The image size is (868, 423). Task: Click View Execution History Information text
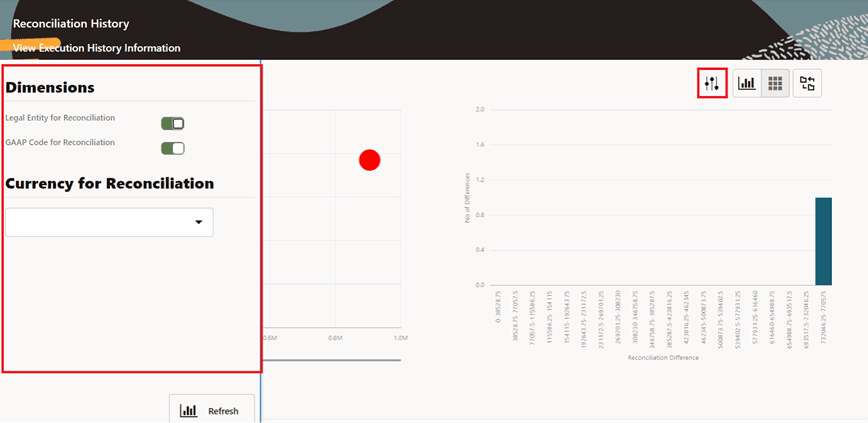[96, 48]
